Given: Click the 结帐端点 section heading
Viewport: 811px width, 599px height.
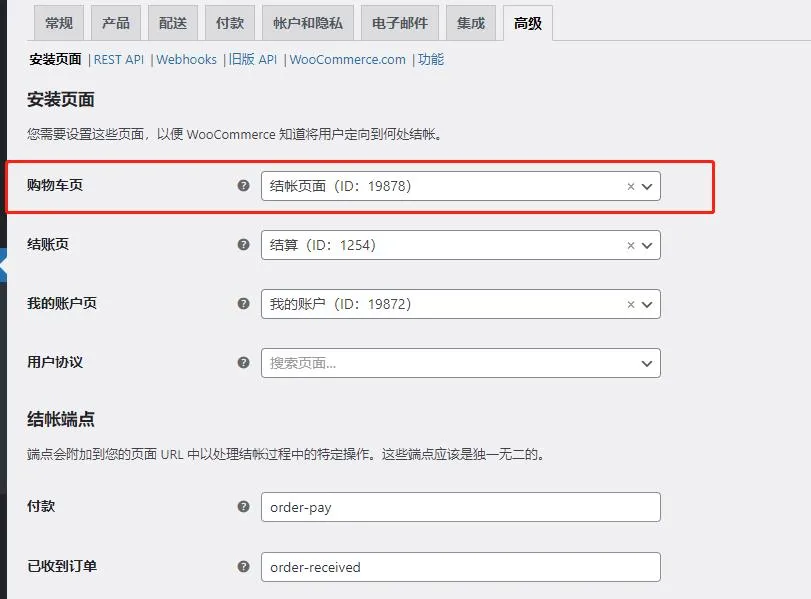Looking at the screenshot, I should click(x=61, y=419).
